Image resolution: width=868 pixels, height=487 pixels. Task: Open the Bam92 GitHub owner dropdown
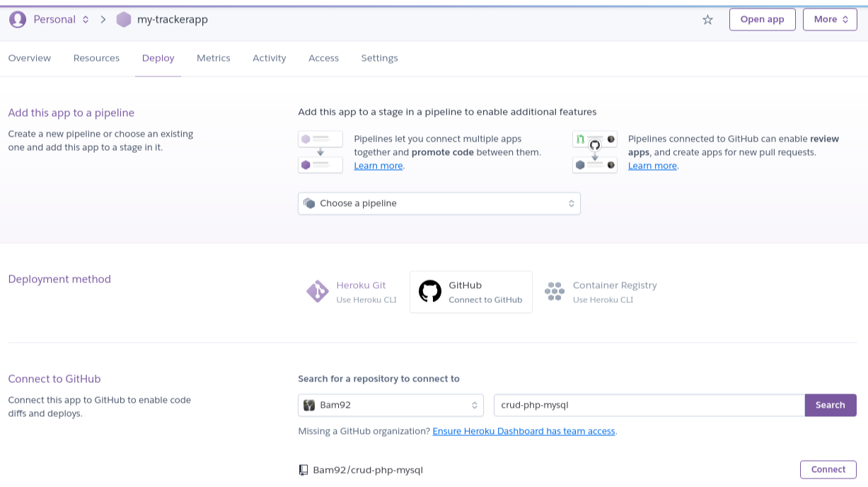coord(391,405)
